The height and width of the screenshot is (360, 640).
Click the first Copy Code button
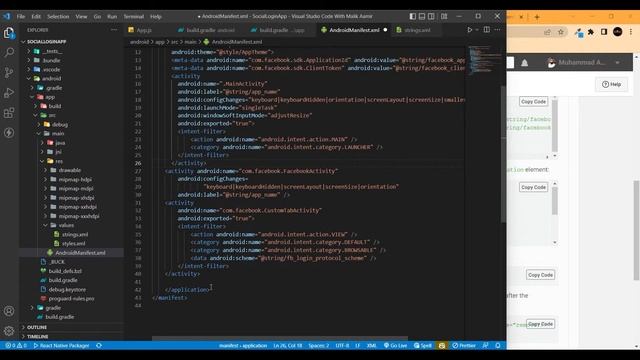[x=533, y=101]
